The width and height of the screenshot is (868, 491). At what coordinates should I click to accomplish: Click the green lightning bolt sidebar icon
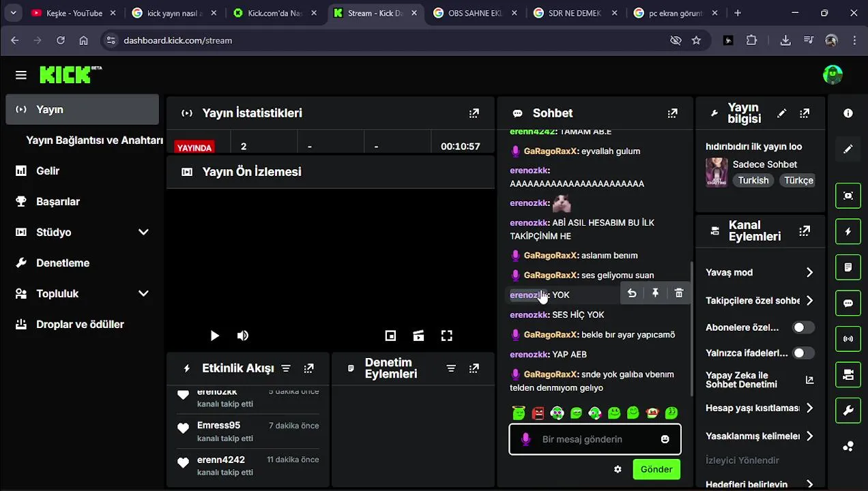(848, 232)
